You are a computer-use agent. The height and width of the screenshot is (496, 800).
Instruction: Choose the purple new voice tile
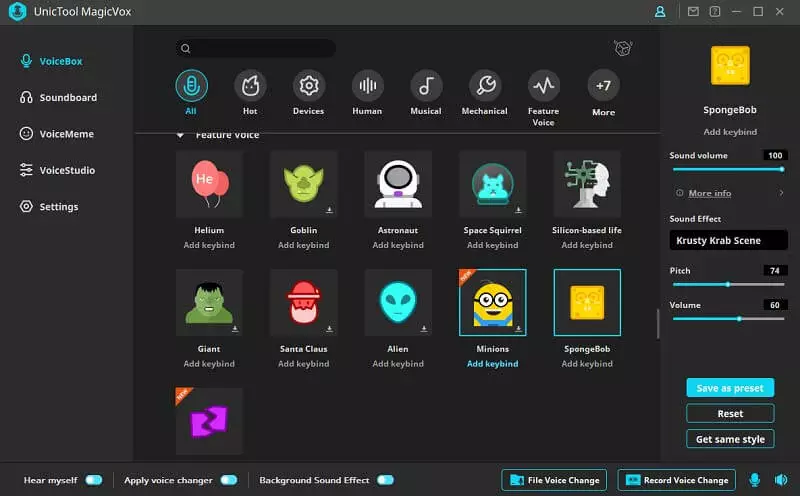click(209, 421)
